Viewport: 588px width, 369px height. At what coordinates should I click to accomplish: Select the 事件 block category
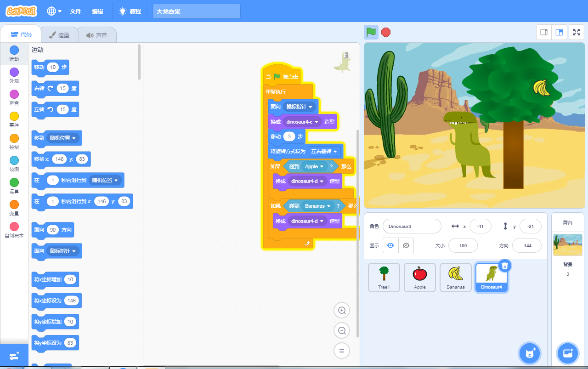tap(14, 119)
